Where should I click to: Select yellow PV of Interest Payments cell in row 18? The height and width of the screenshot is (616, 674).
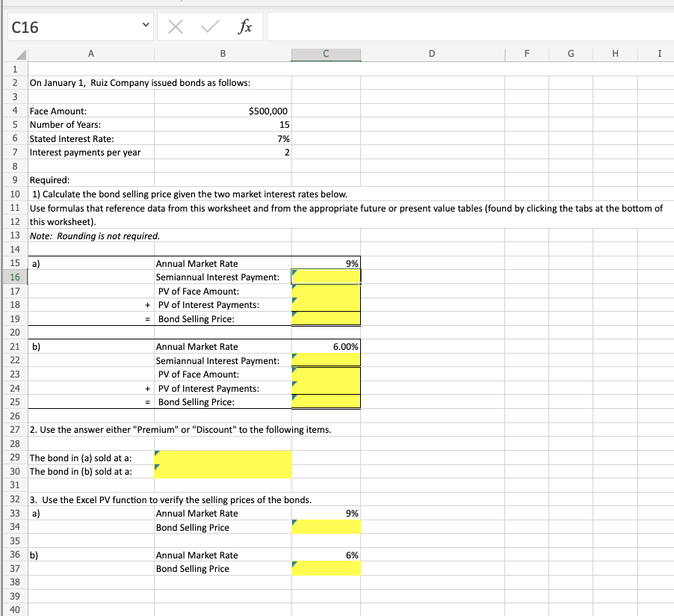(x=326, y=304)
